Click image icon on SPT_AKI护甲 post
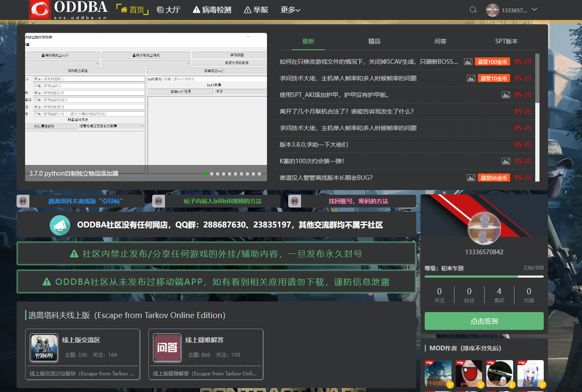Screen dimensions: 582x392 coord(506,95)
